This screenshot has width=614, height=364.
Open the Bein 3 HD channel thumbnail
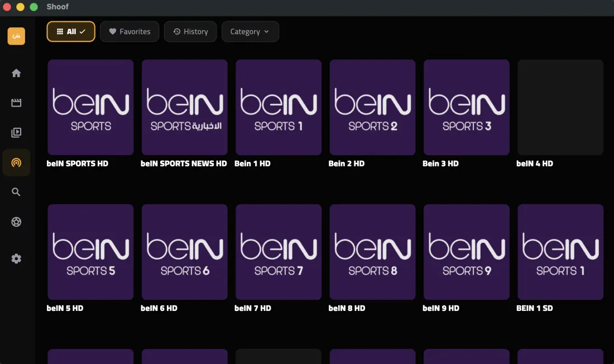pos(467,107)
